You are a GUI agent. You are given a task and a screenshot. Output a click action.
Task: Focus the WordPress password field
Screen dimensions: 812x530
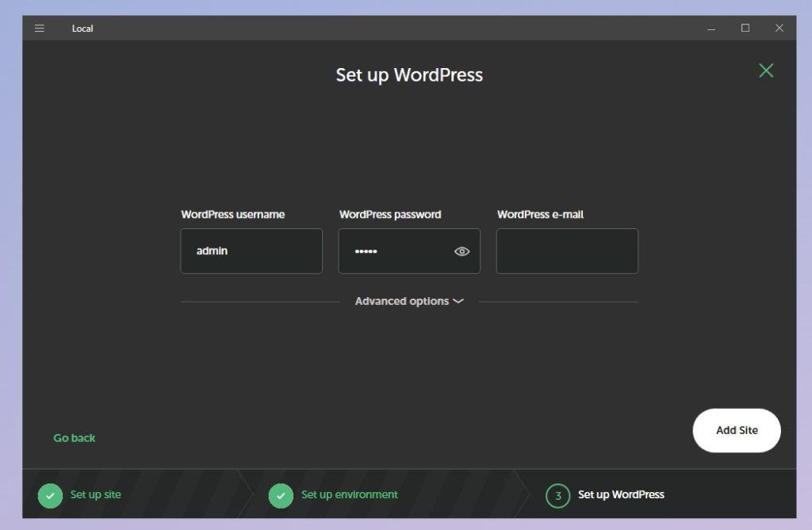(409, 251)
